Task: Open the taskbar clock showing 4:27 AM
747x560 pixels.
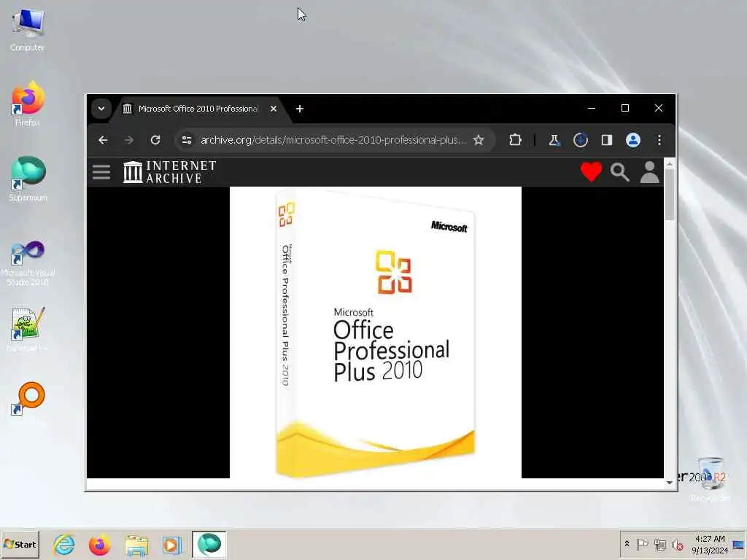Action: [710, 544]
